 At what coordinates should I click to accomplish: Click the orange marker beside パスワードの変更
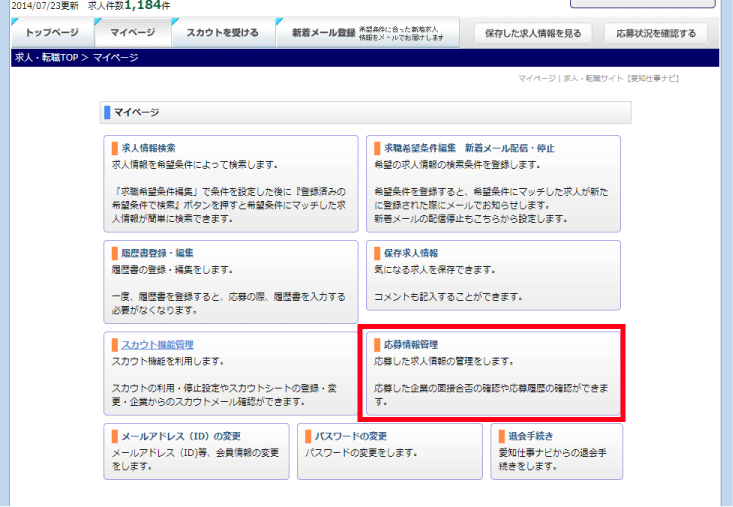pyautogui.click(x=308, y=436)
